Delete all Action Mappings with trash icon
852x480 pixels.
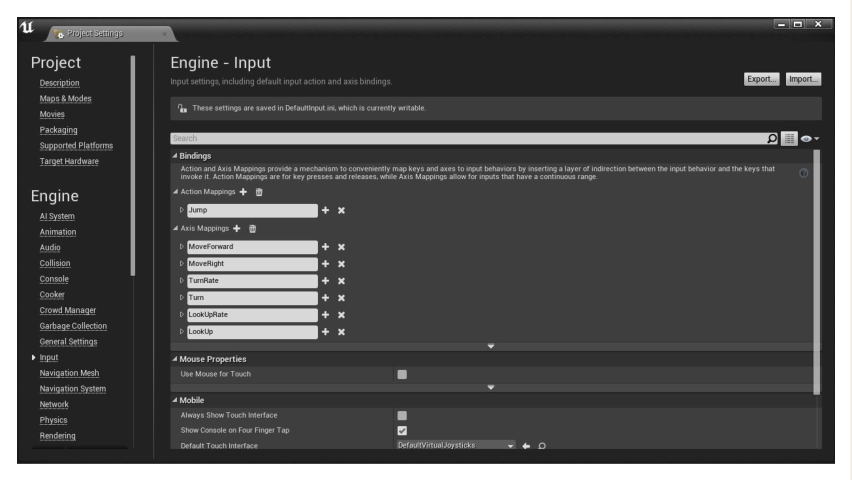click(259, 192)
